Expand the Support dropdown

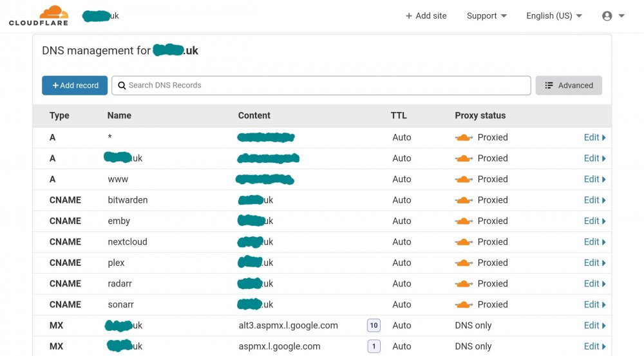pyautogui.click(x=487, y=15)
